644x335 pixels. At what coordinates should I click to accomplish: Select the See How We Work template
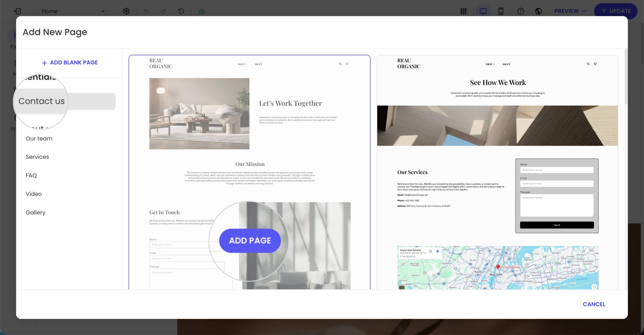click(497, 172)
